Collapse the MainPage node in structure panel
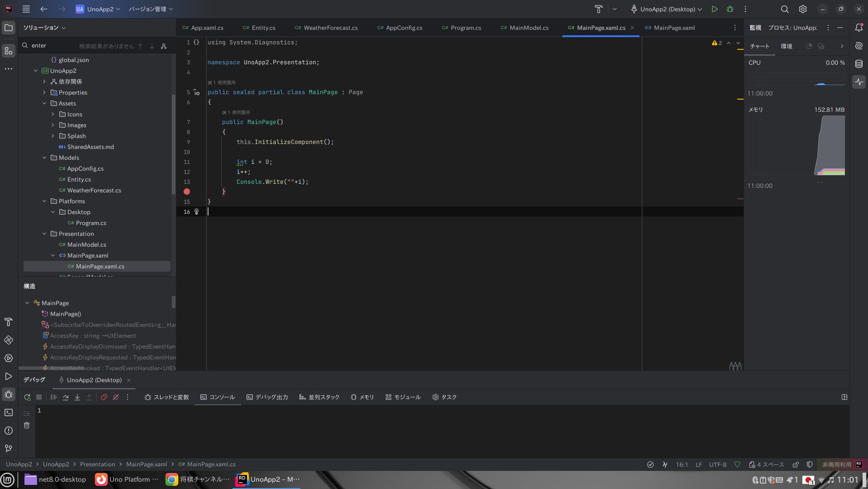 point(27,303)
